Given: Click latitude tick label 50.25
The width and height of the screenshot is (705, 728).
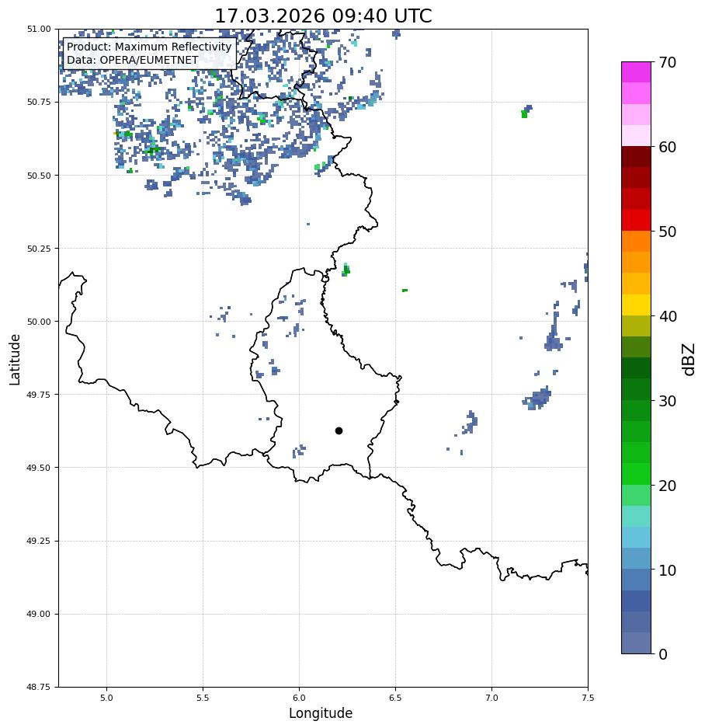Looking at the screenshot, I should pyautogui.click(x=39, y=249).
